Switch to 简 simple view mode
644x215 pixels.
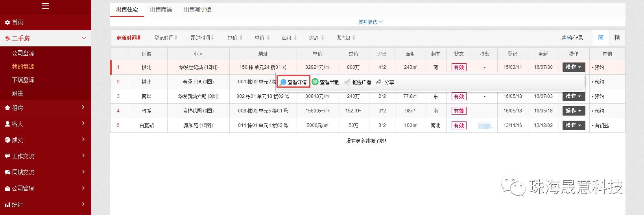(601, 38)
